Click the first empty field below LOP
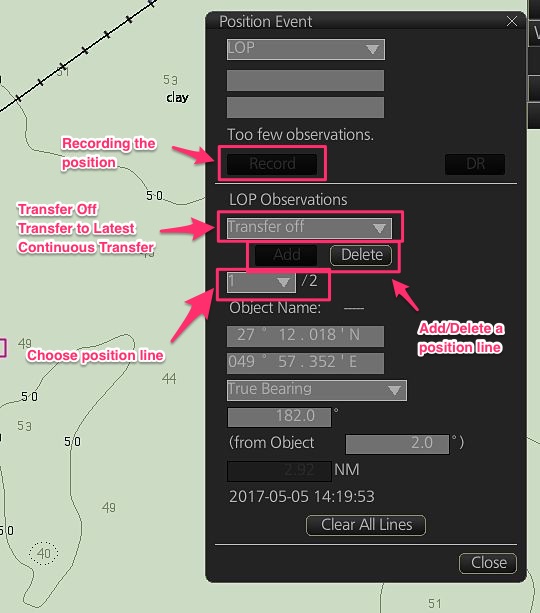This screenshot has height=613, width=540. [x=305, y=81]
